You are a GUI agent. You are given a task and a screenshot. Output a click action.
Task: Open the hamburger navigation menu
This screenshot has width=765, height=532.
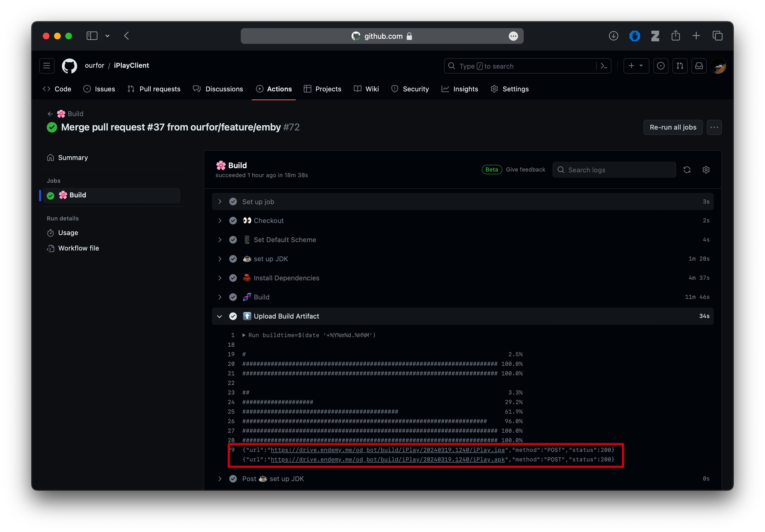[47, 66]
